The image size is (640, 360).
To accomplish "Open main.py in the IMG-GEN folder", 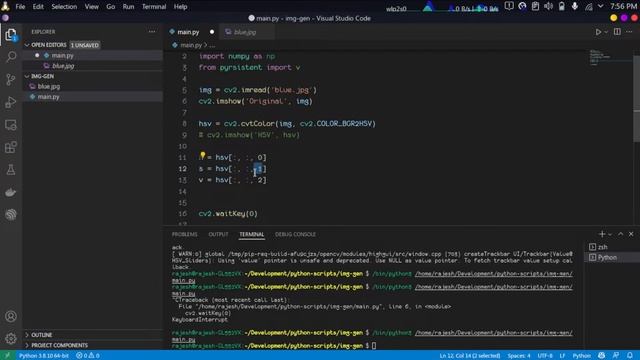I will pos(93,97).
